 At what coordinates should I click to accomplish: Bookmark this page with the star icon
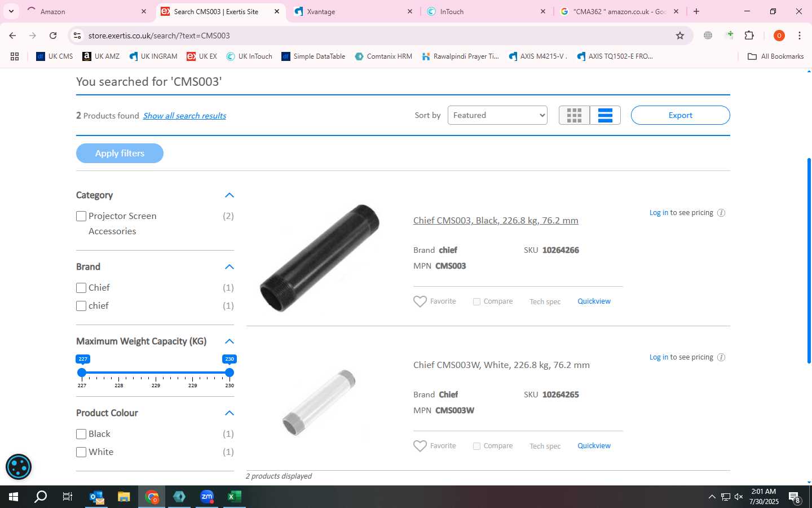click(680, 36)
